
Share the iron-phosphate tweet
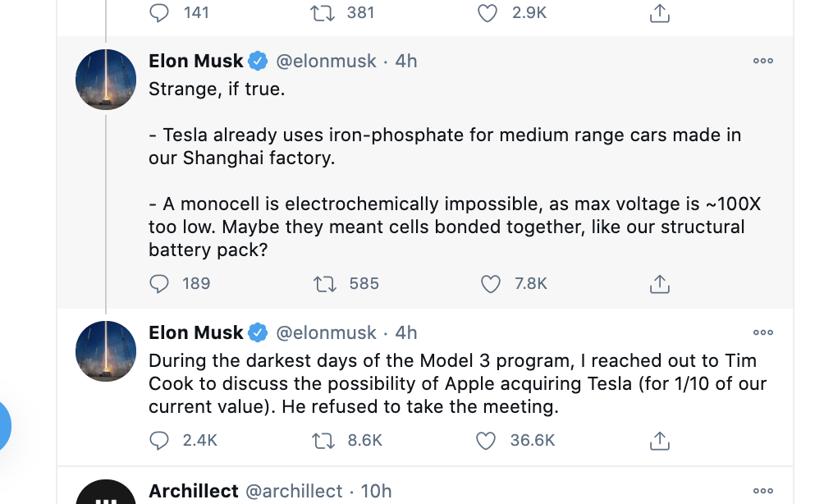[660, 284]
